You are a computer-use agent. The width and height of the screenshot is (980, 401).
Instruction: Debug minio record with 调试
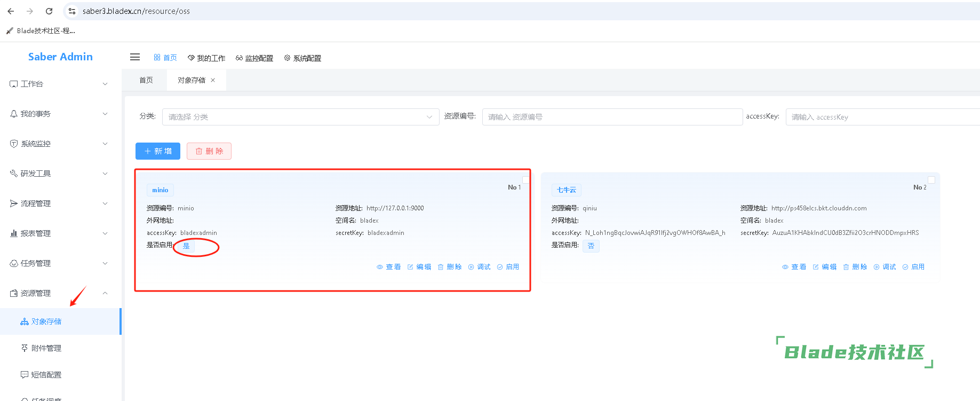[480, 267]
